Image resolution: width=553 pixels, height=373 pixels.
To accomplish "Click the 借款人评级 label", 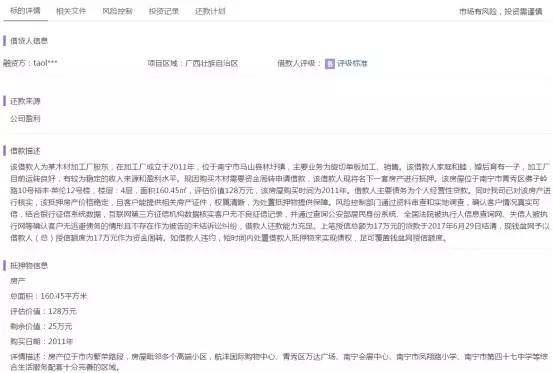I will pyautogui.click(x=299, y=63).
